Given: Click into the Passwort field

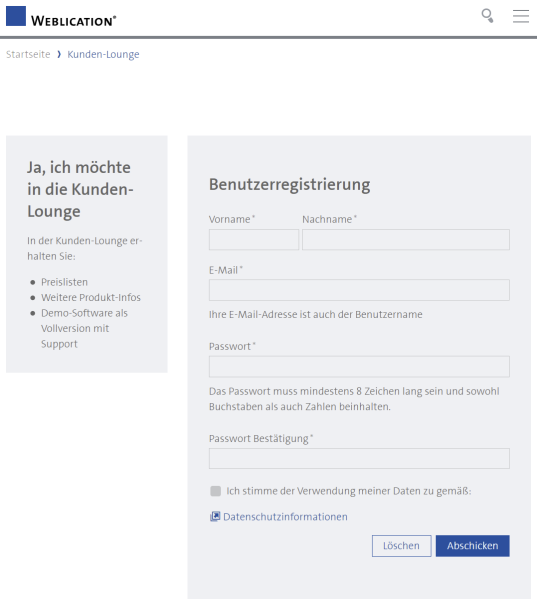Looking at the screenshot, I should [359, 366].
